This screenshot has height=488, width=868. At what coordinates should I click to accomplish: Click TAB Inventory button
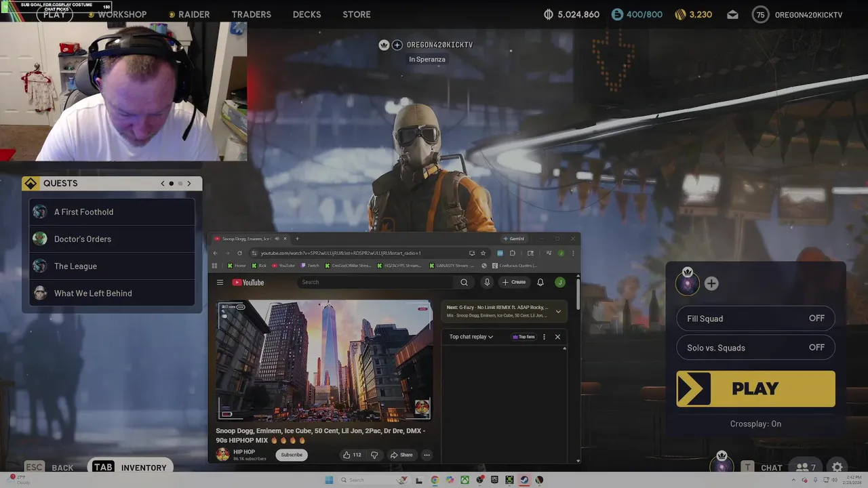[x=130, y=467]
